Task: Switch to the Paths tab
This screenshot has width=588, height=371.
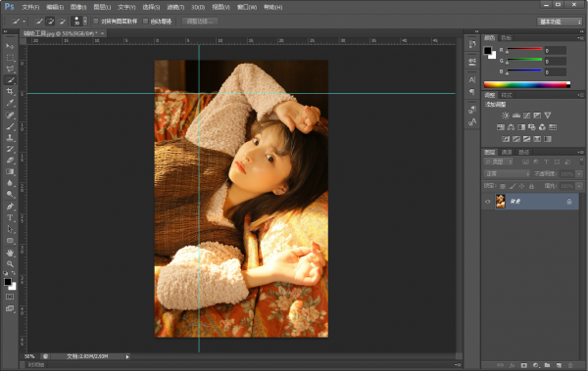Action: click(x=524, y=152)
